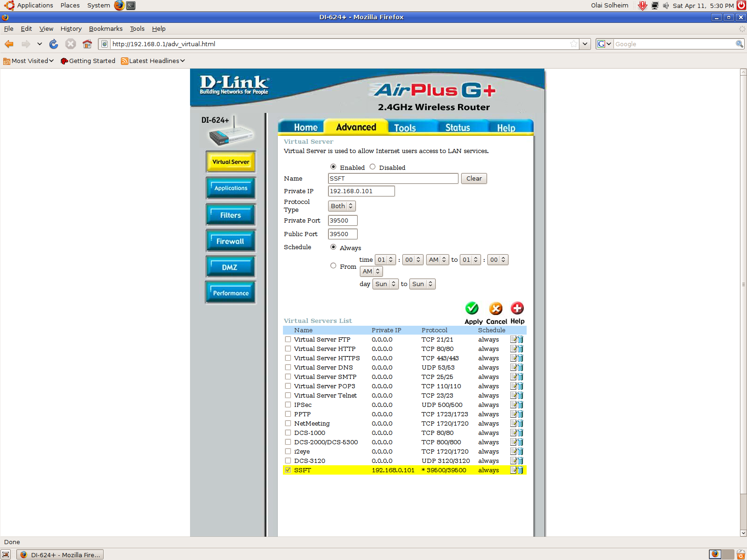Open the start day Sun dropdown
Viewport: 747px width, 560px height.
[386, 284]
